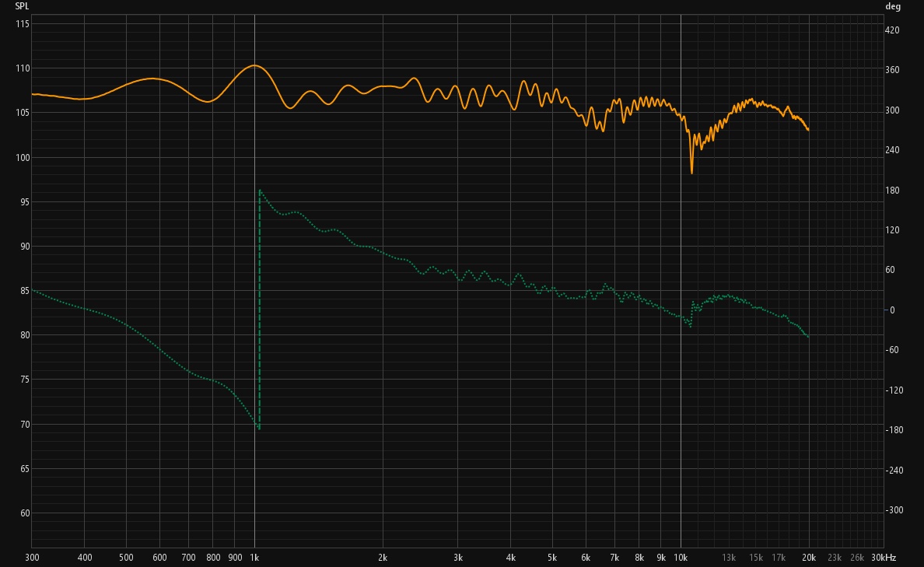This screenshot has width=924, height=567.
Task: Select the 80 label on SPL axis
Action: coord(25,334)
